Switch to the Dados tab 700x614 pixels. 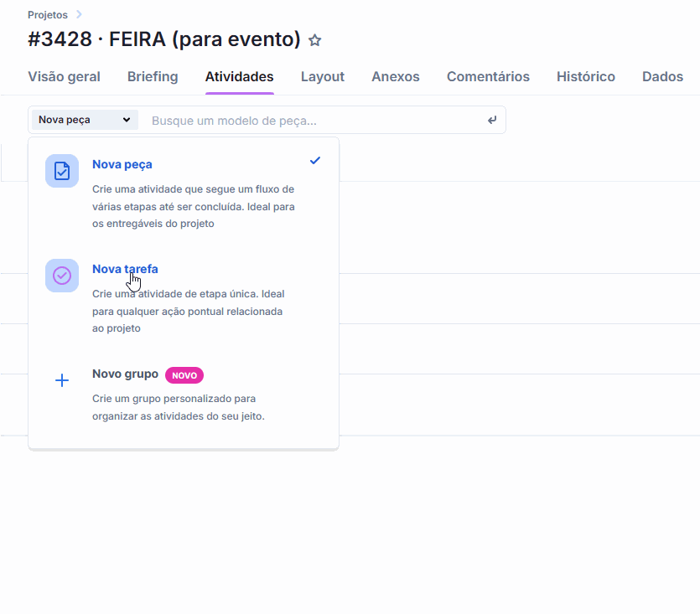(x=662, y=77)
